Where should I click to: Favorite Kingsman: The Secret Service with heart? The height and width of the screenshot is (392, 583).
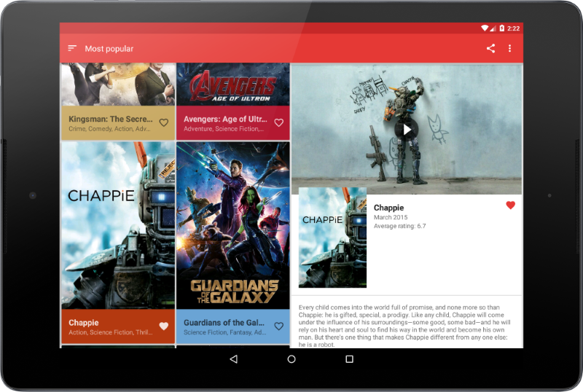point(163,122)
